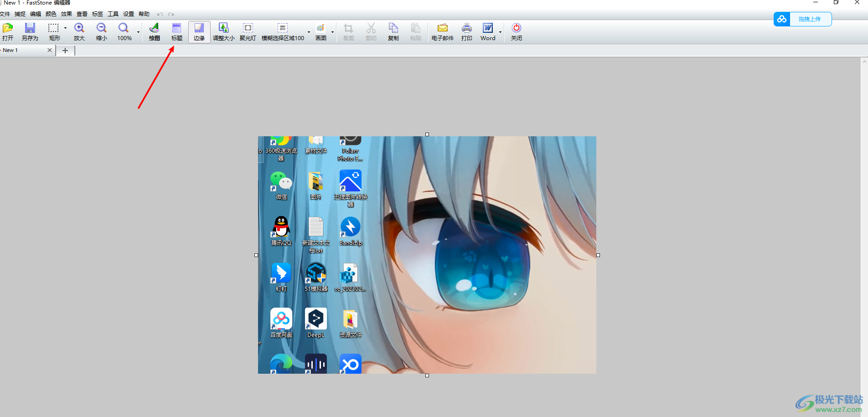The height and width of the screenshot is (417, 868).
Task: Open the 工具 menu
Action: pos(113,14)
